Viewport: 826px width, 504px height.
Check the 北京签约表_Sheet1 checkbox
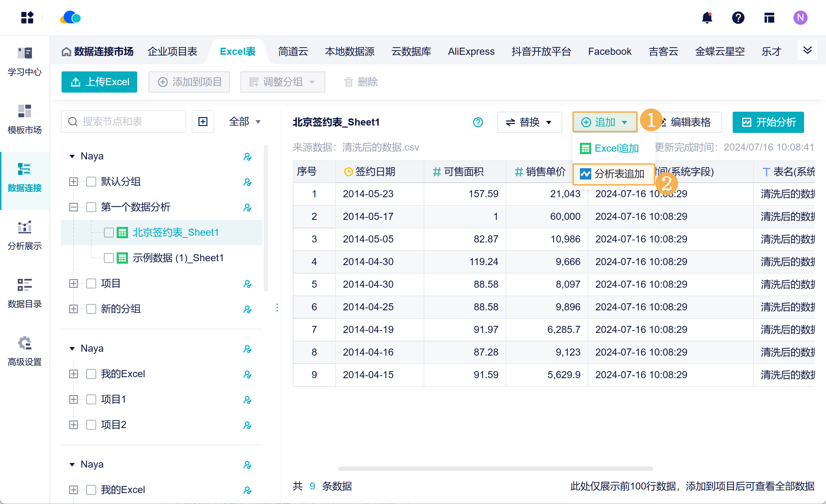click(x=109, y=233)
